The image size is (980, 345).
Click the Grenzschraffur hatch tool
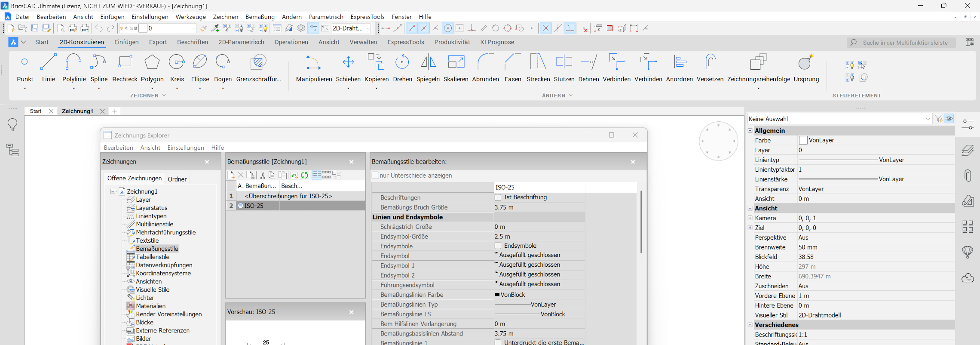[258, 63]
